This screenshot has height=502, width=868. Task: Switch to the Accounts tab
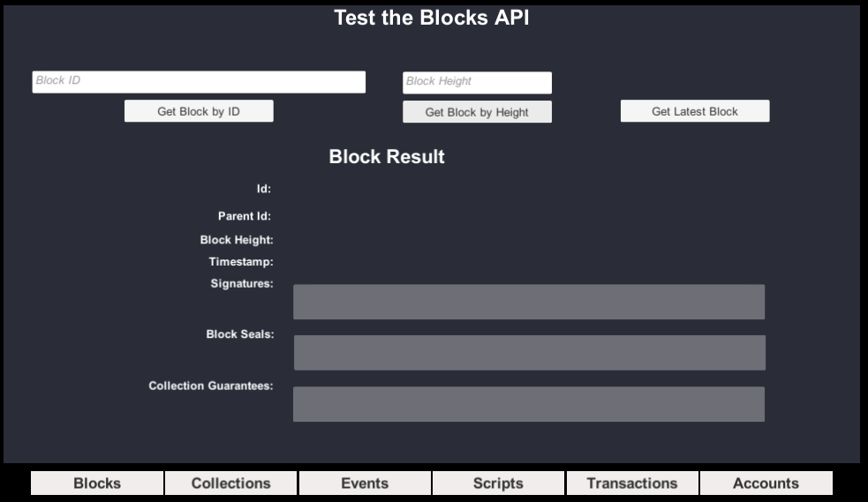coord(766,483)
